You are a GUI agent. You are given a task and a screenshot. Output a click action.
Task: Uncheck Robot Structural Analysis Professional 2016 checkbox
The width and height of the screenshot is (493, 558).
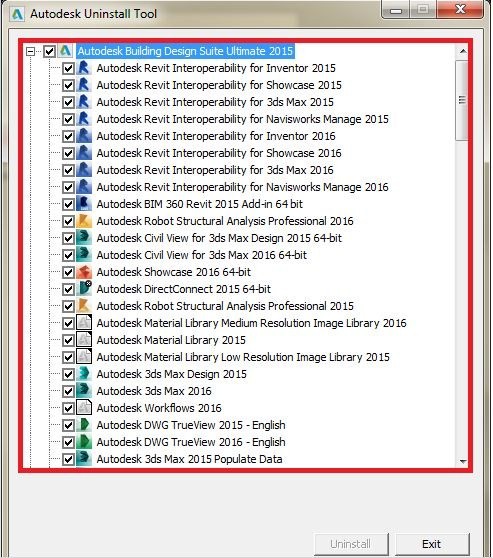[x=68, y=221]
